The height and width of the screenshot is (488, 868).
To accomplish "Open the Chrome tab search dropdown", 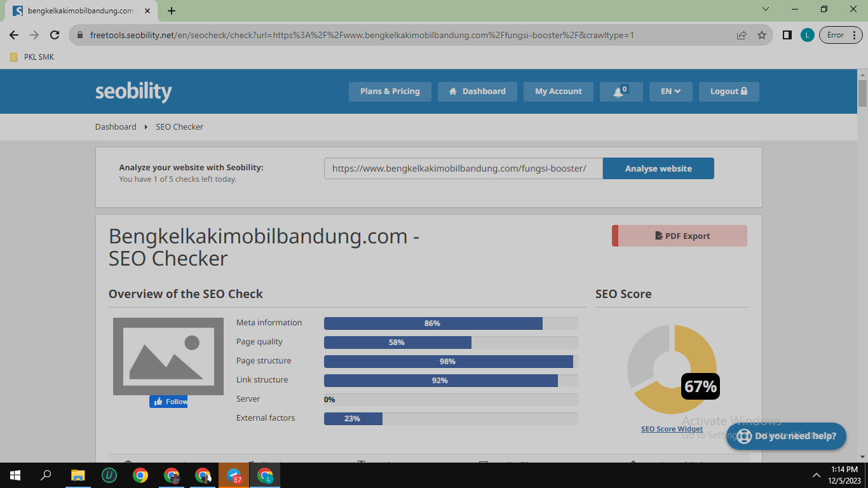I will pos(766,10).
